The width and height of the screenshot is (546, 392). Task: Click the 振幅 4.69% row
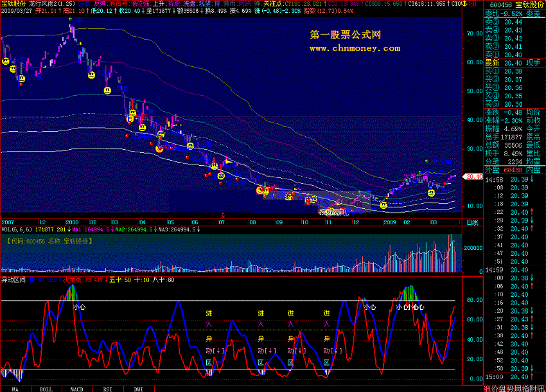click(x=515, y=129)
